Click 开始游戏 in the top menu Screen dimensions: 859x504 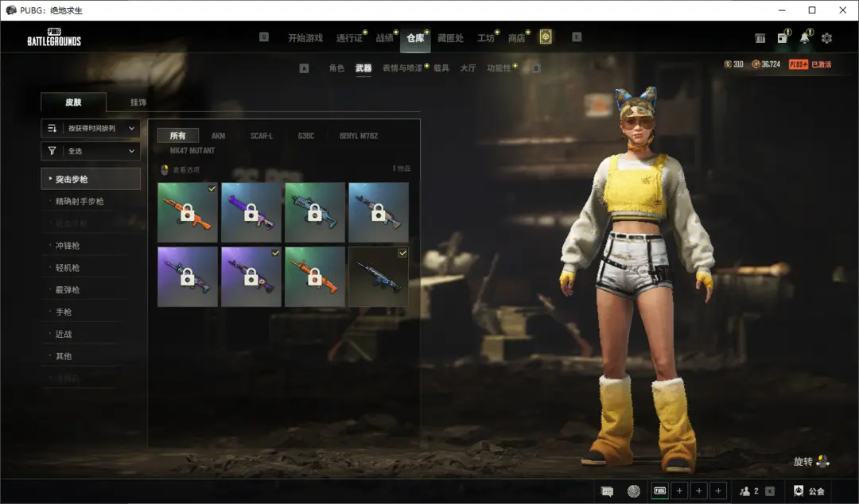click(x=305, y=38)
